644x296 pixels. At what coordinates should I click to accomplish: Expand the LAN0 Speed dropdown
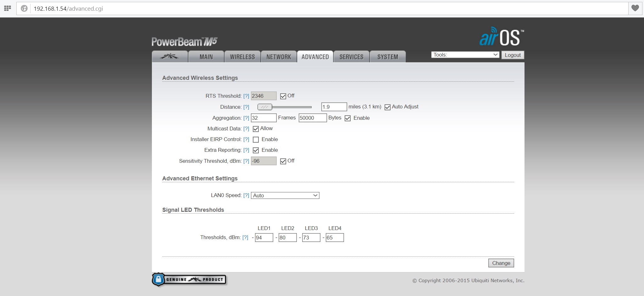285,195
